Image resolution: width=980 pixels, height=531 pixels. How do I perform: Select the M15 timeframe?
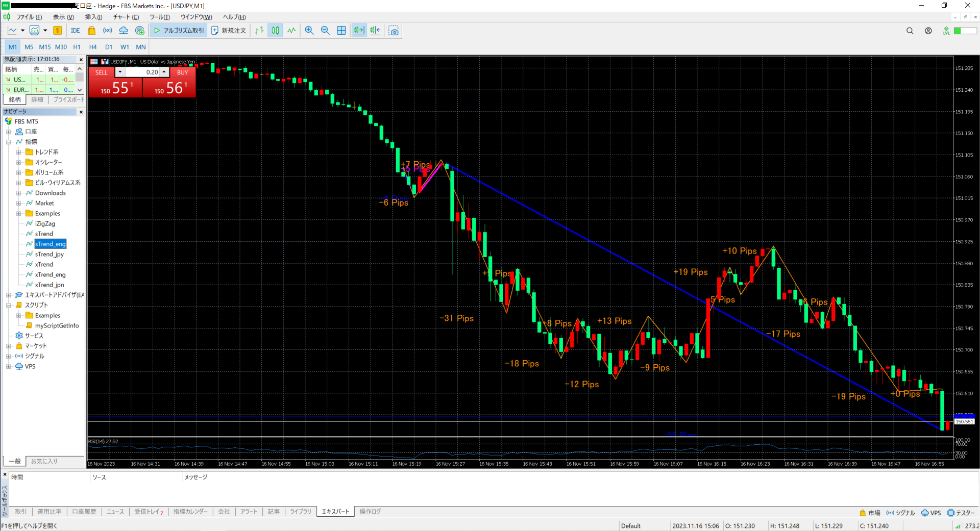coord(45,47)
